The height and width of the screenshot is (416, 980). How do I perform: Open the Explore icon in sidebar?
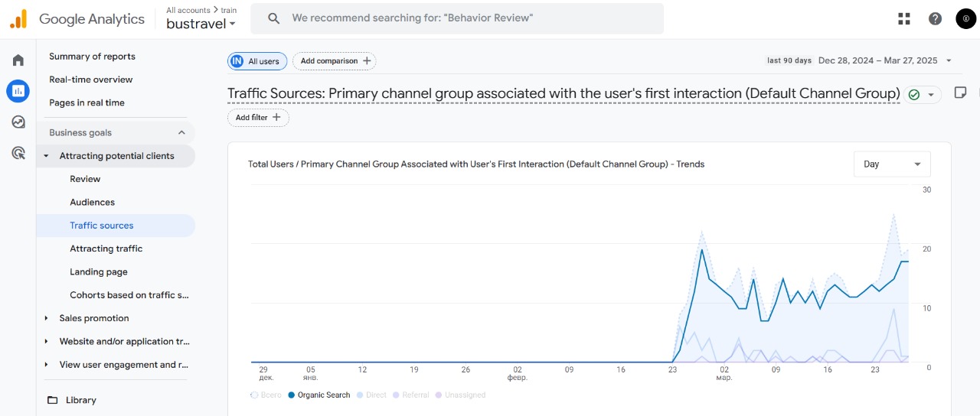tap(18, 122)
